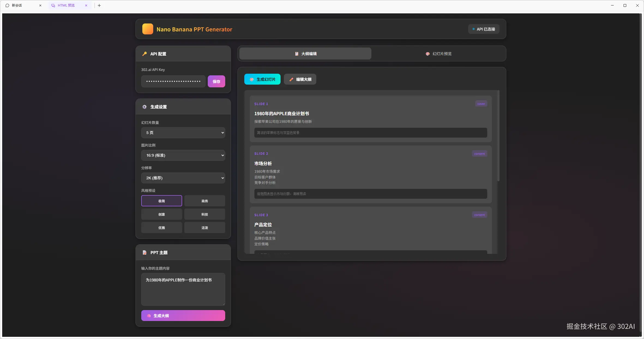Viewport: 644px width, 339px height.
Task: Switch to the 幻灯片预览 tab
Action: [438, 54]
